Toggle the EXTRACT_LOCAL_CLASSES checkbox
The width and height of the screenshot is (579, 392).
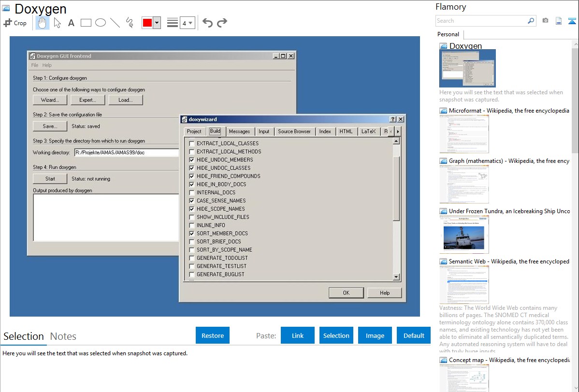(x=192, y=144)
